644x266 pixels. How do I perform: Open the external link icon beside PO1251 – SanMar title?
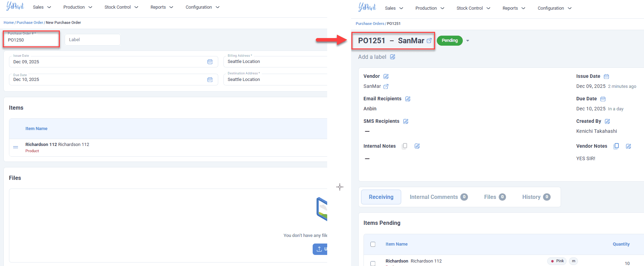[x=429, y=40]
